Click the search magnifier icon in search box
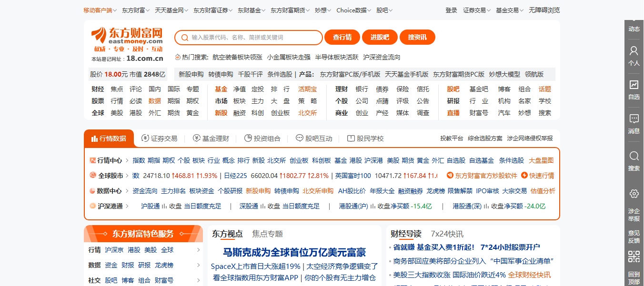This screenshot has width=644, height=286. (184, 38)
